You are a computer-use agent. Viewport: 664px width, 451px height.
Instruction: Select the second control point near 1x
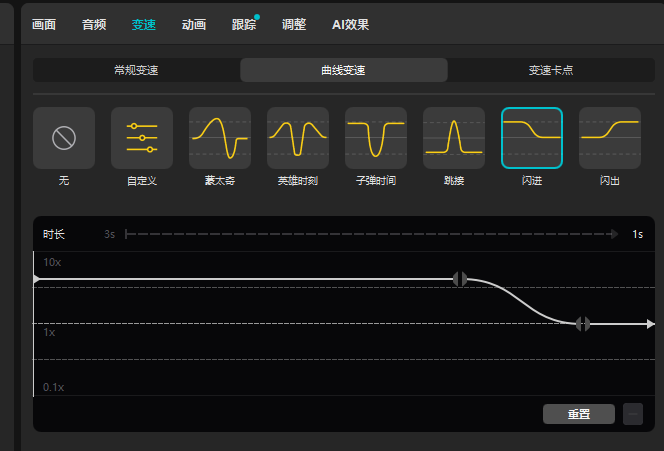tap(583, 324)
